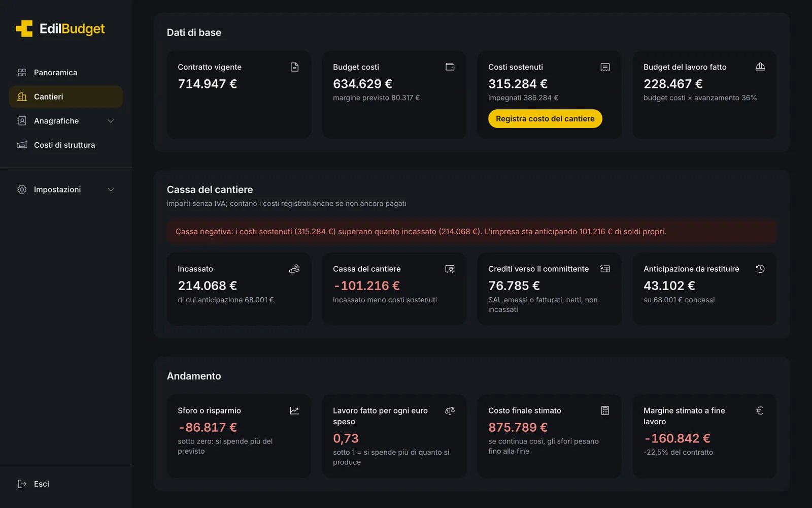The width and height of the screenshot is (812, 508).
Task: Click the Cassa negativa warning banner
Action: pos(471,232)
